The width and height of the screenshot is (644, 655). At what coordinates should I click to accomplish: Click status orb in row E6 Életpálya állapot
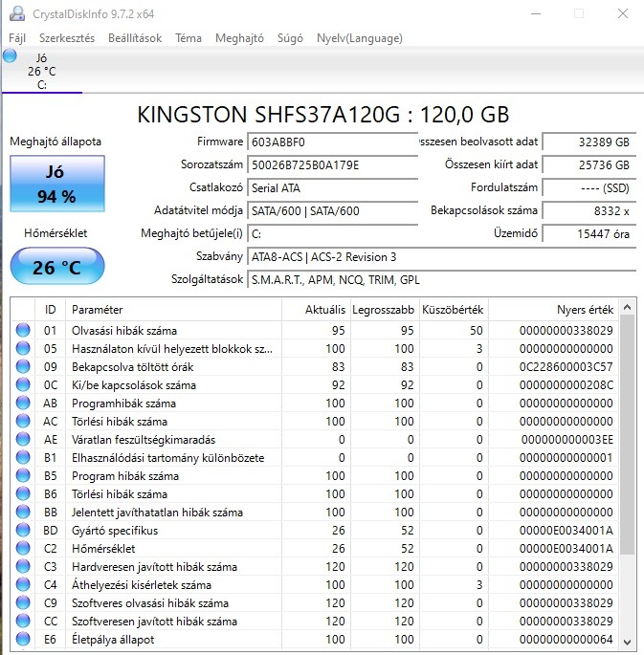(23, 639)
